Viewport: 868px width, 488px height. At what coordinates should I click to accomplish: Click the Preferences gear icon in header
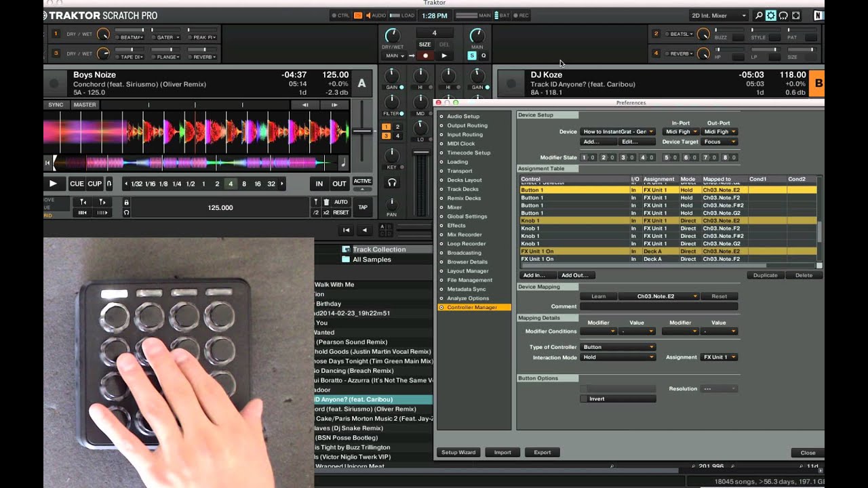[x=771, y=16]
